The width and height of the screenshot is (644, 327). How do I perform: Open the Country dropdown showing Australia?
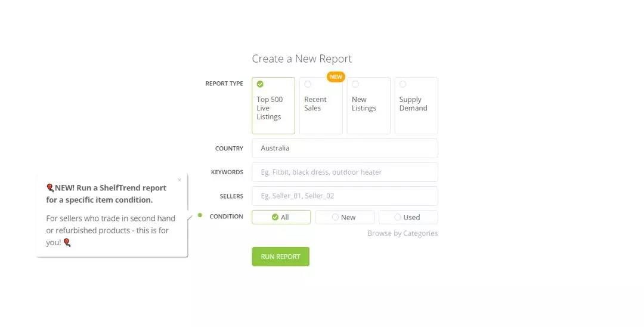tap(345, 149)
